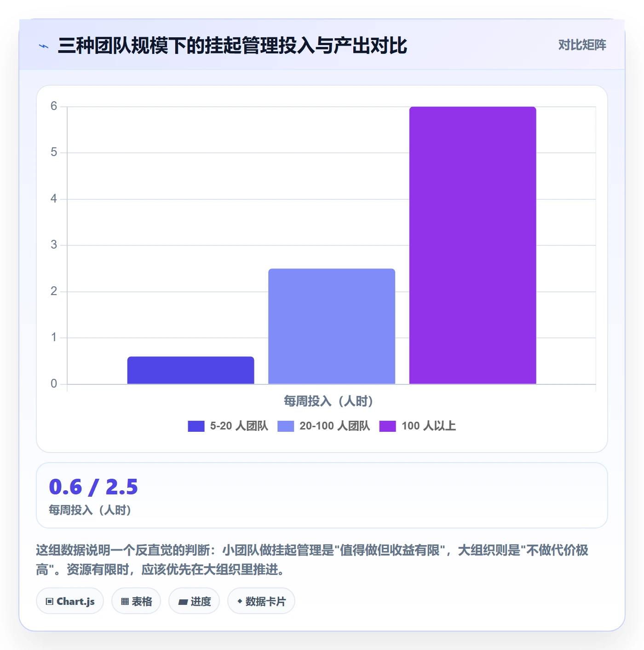Toggle the 100 人以上 legend swatch
This screenshot has height=650, width=644.
pos(387,426)
